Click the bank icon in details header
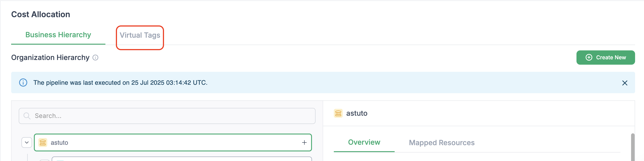This screenshot has width=644, height=161. 338,113
